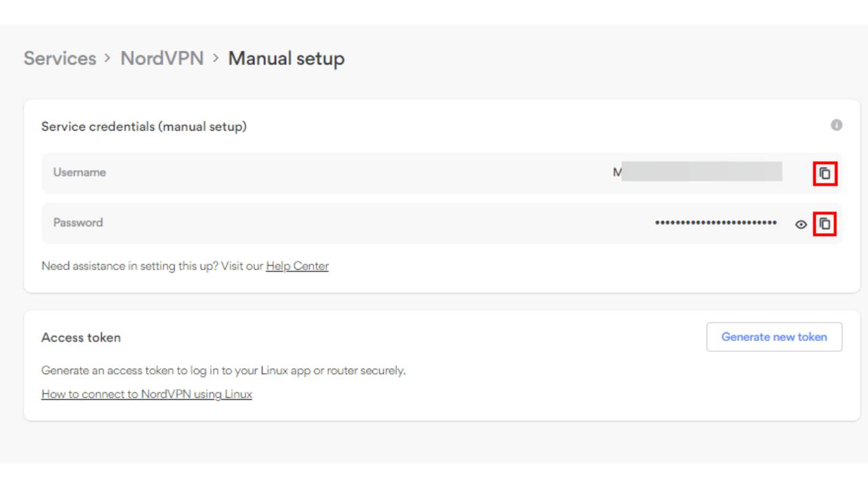Select the Username label text
This screenshot has width=868, height=488.
(x=79, y=172)
